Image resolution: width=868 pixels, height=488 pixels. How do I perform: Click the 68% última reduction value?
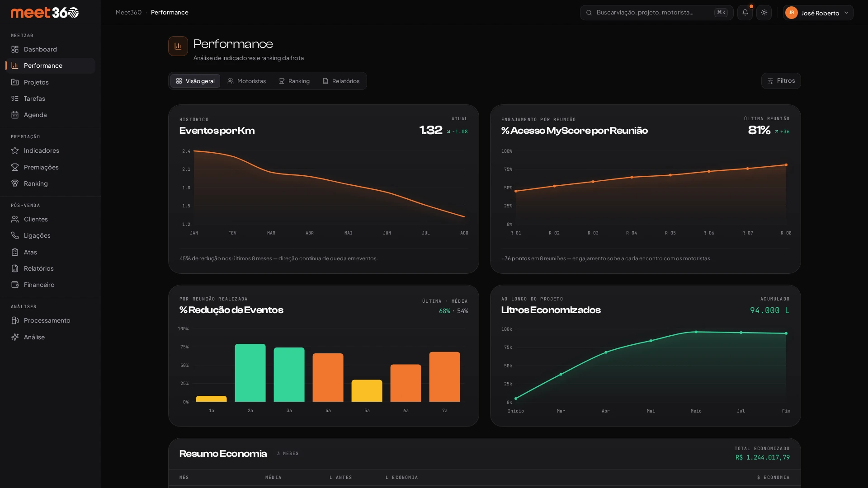click(444, 311)
